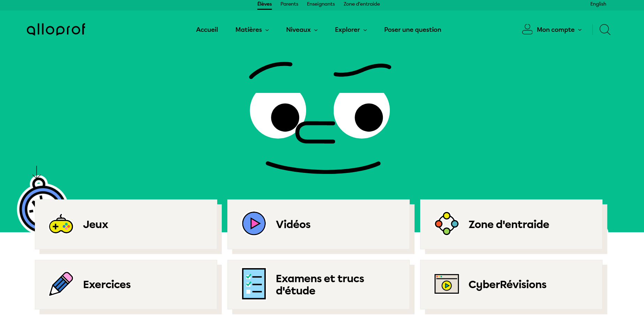Go to Accueil in navigation
644x315 pixels.
click(x=207, y=30)
